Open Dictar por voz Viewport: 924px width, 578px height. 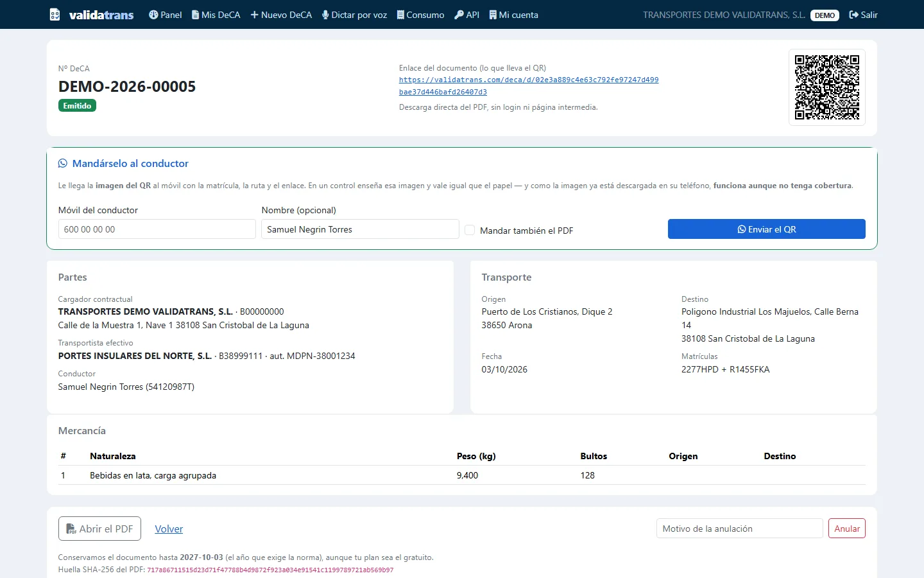click(x=355, y=15)
